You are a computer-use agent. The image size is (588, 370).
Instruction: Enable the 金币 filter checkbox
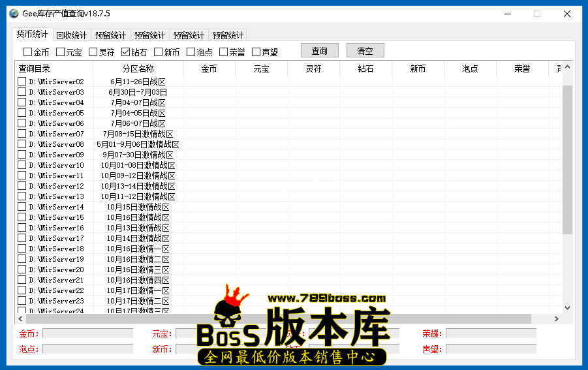coord(28,52)
